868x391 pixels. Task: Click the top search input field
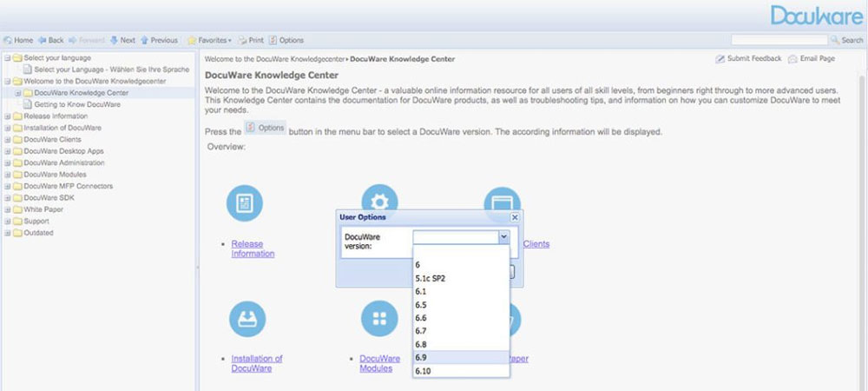tap(779, 40)
